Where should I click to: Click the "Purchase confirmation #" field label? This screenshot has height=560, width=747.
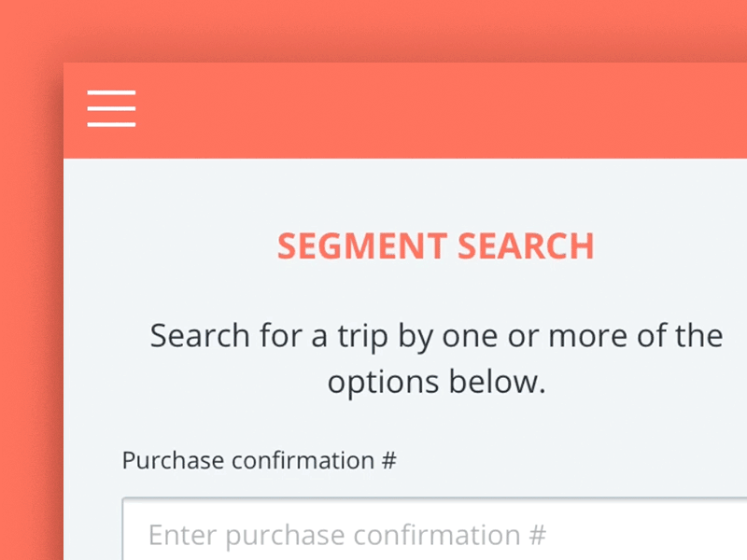260,460
